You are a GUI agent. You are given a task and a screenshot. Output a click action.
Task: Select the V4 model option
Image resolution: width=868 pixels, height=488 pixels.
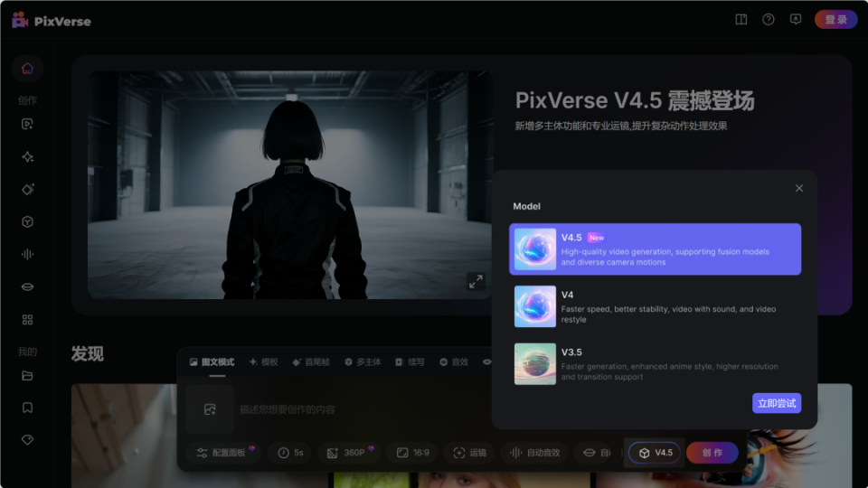(655, 306)
